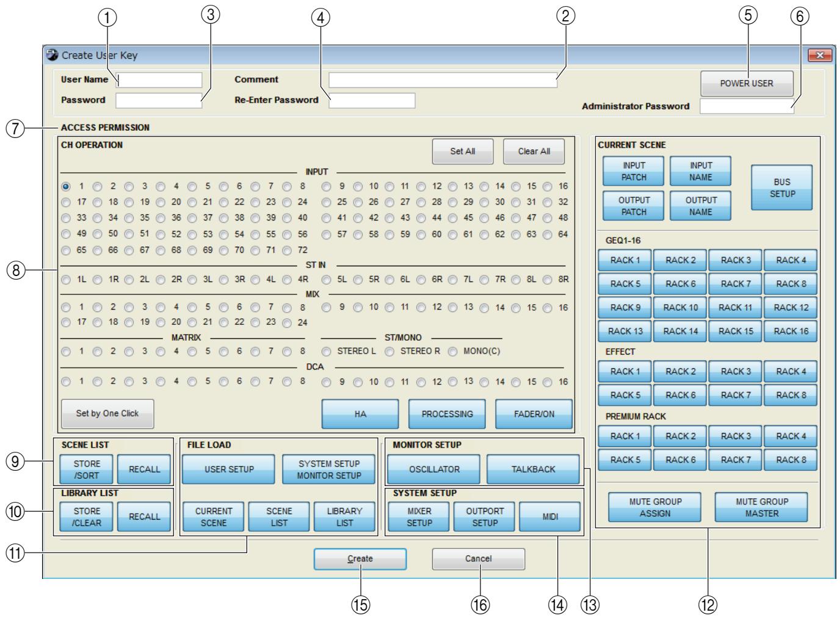Select INPUT channel 1 radio button
This screenshot has height=618, width=840.
click(x=66, y=186)
